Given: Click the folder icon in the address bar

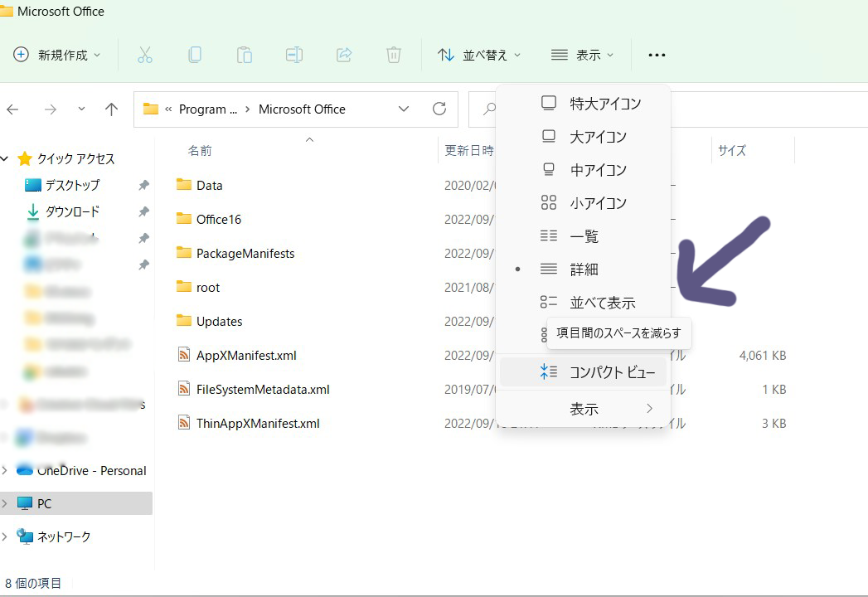Looking at the screenshot, I should pyautogui.click(x=151, y=109).
